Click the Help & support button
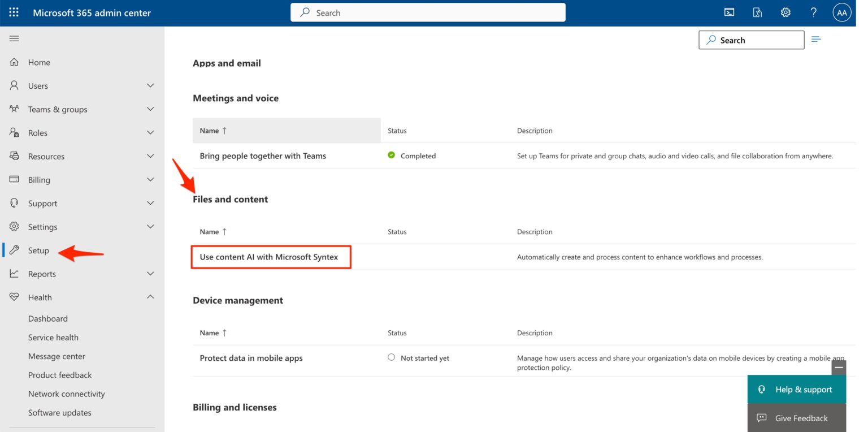 point(797,389)
